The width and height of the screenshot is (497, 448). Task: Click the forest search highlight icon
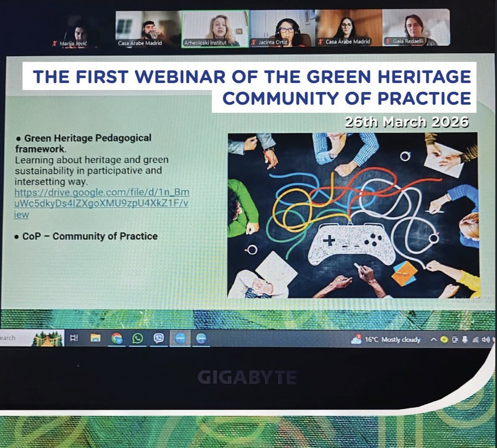[x=48, y=339]
